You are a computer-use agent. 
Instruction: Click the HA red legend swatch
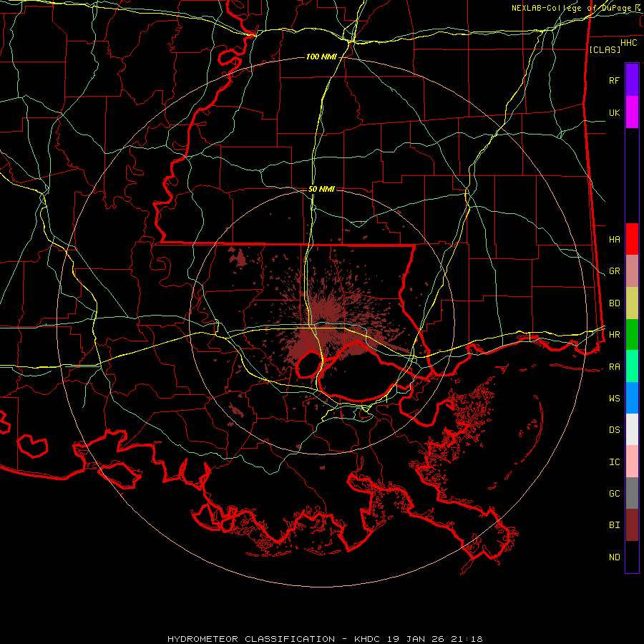[x=632, y=239]
